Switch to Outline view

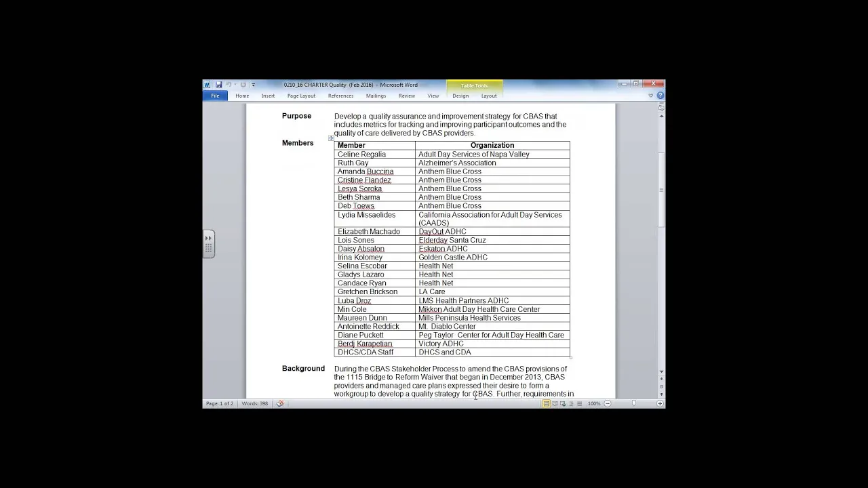[x=571, y=403]
